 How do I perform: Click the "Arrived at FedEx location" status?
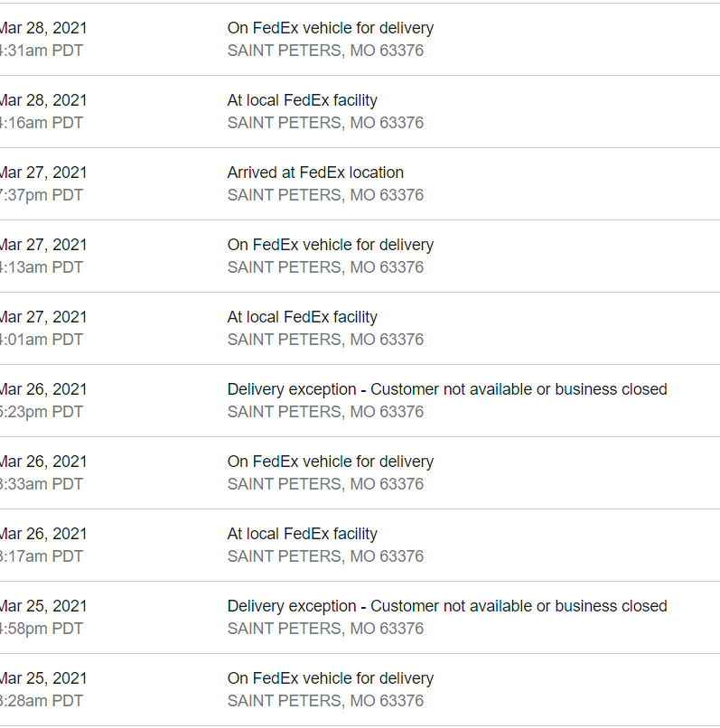(315, 173)
